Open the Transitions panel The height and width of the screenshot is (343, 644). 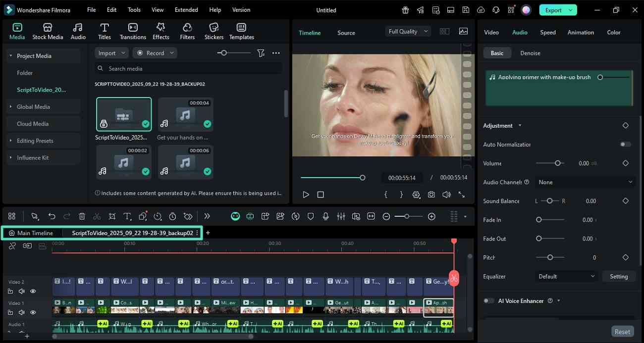(x=133, y=30)
